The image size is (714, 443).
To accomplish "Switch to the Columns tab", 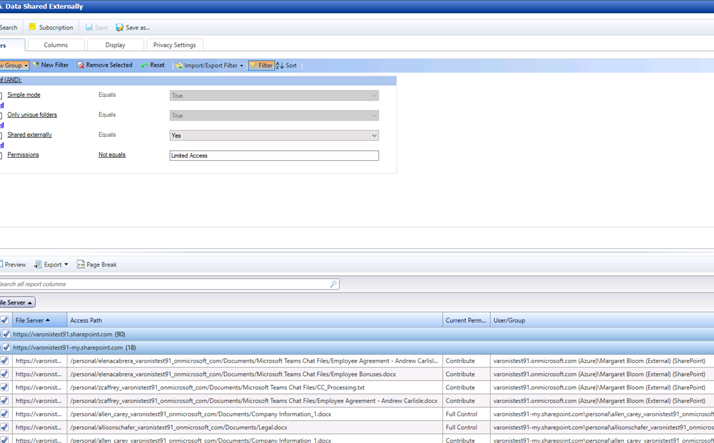I will pos(56,45).
